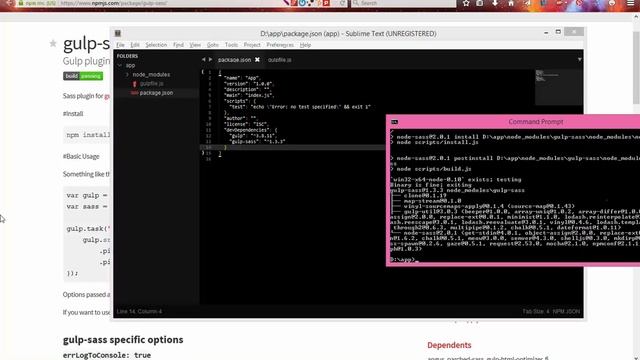Open the bookmarks list icon in browser toolbar
Image resolution: width=640 pixels, height=360 pixels.
tap(480, 3)
